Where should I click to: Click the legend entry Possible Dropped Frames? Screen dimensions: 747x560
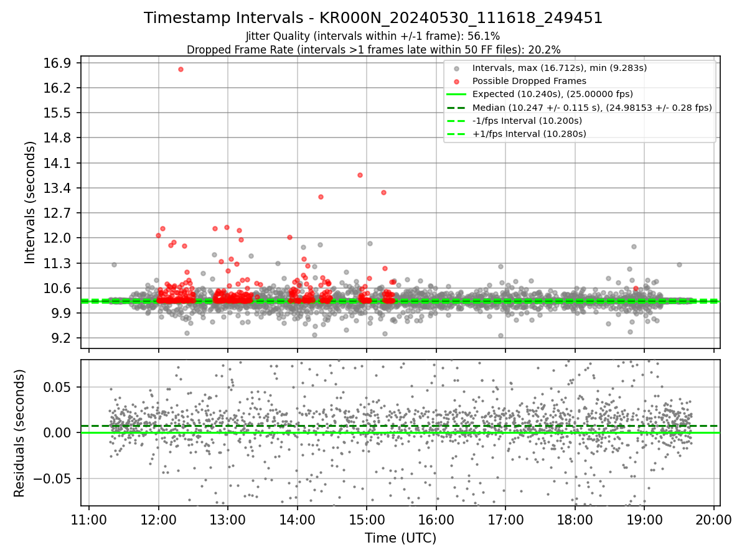tap(529, 81)
